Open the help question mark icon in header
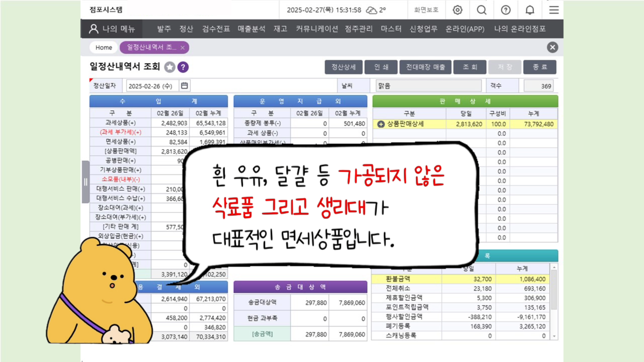This screenshot has width=644, height=362. [x=506, y=10]
